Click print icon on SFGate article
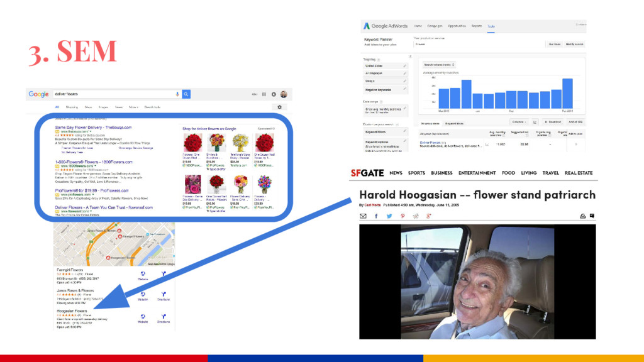 tap(582, 216)
